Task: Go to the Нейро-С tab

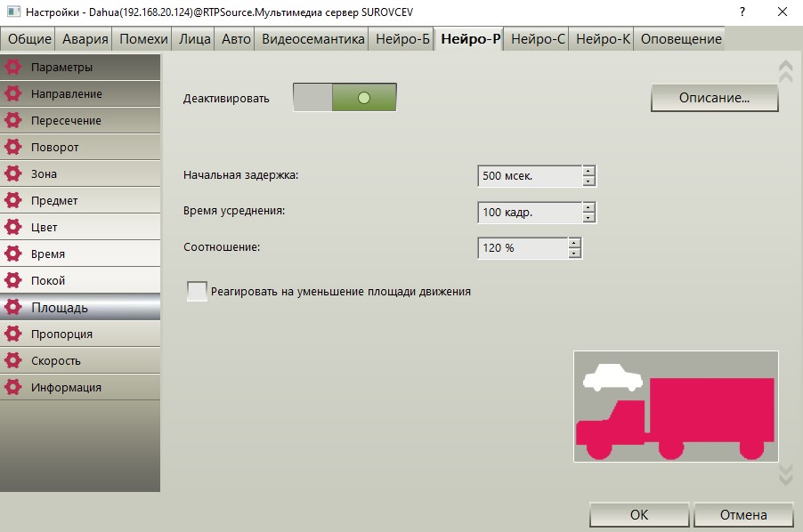Action: pos(538,39)
